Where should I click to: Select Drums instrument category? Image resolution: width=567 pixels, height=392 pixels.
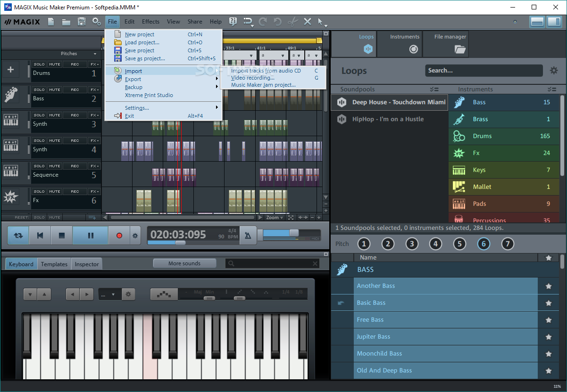pyautogui.click(x=504, y=136)
